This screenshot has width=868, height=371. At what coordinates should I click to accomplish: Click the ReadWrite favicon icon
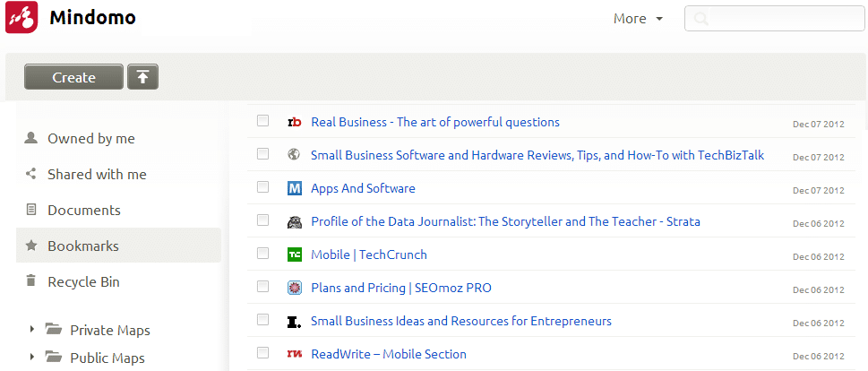point(295,353)
